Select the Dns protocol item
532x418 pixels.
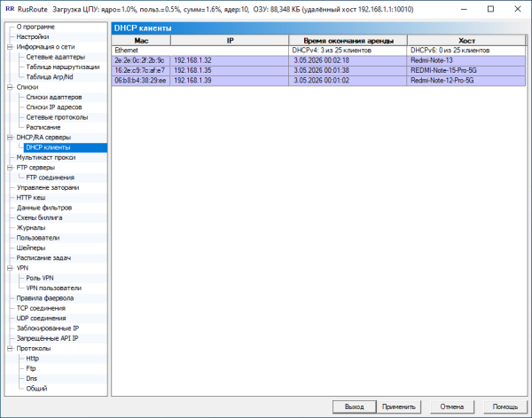[32, 379]
